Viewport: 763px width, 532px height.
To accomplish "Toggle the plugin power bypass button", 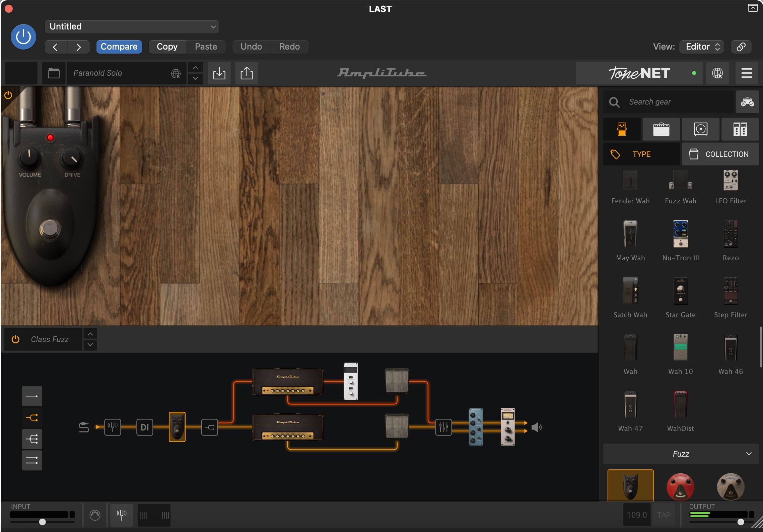I will point(23,37).
